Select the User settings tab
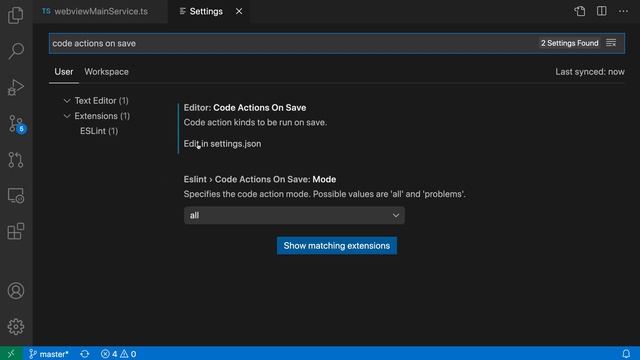Viewport: 640px width, 360px height. (64, 72)
